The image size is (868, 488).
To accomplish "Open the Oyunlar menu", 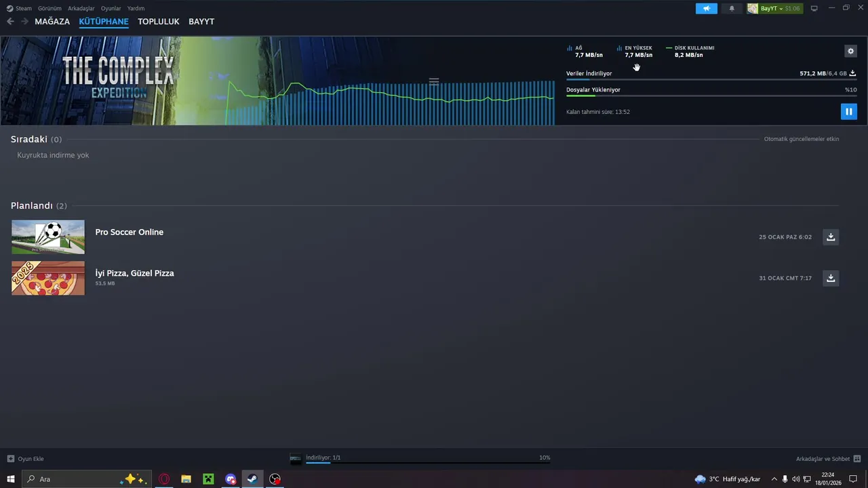I will tap(111, 8).
